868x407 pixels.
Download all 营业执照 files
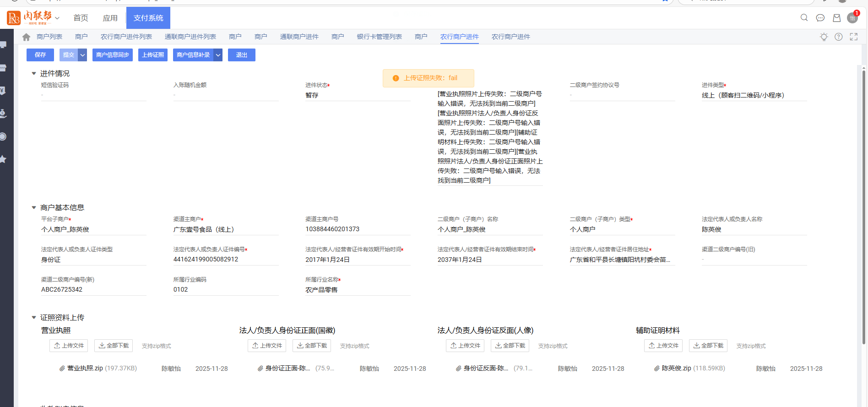click(114, 346)
